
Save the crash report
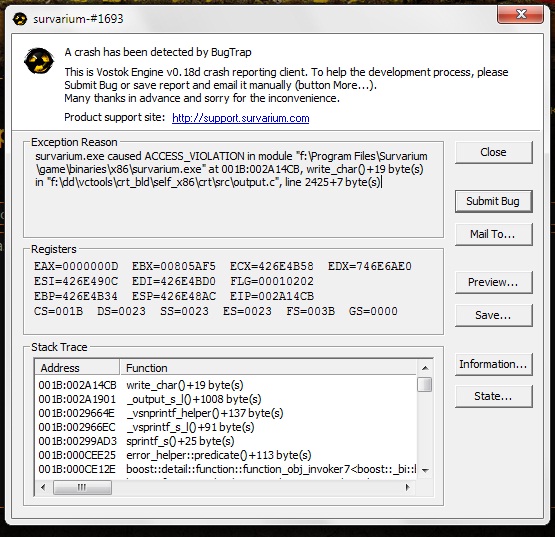point(493,315)
